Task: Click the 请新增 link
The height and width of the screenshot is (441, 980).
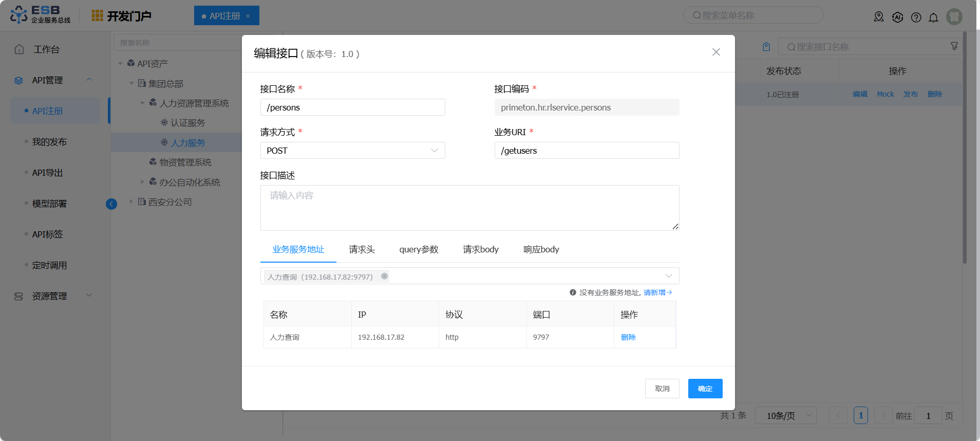Action: click(657, 292)
